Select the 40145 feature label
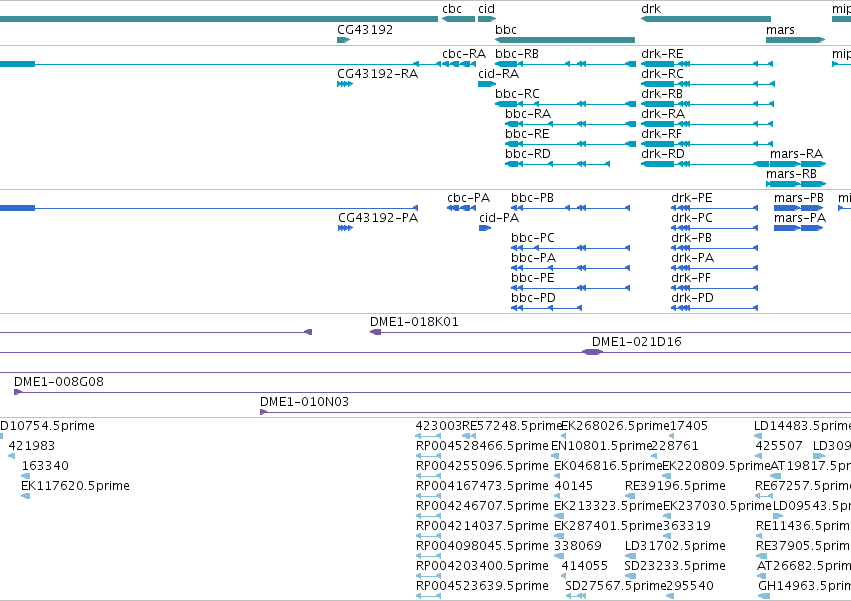Viewport: 851px width, 601px height. pyautogui.click(x=574, y=486)
